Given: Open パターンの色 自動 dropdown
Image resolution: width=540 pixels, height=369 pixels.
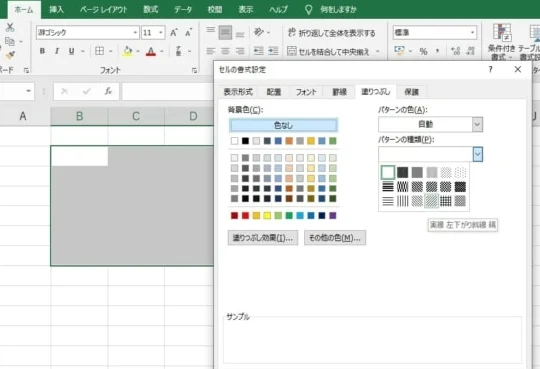Looking at the screenshot, I should pos(477,124).
